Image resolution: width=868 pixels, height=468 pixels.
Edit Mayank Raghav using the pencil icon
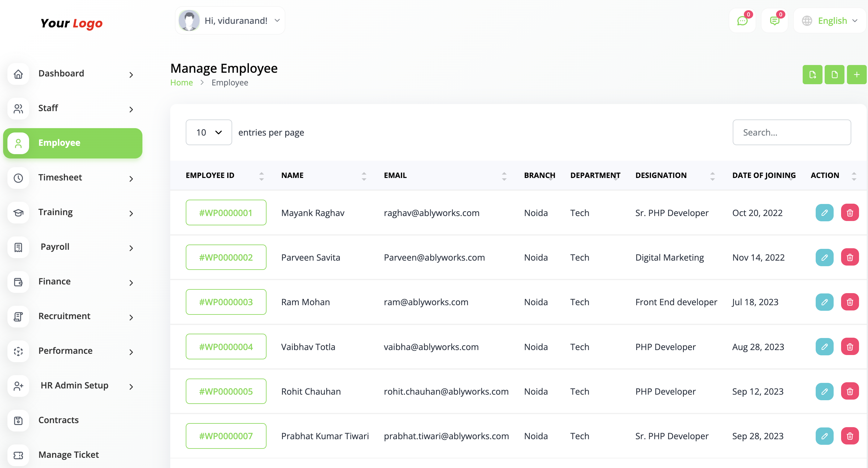coord(825,212)
